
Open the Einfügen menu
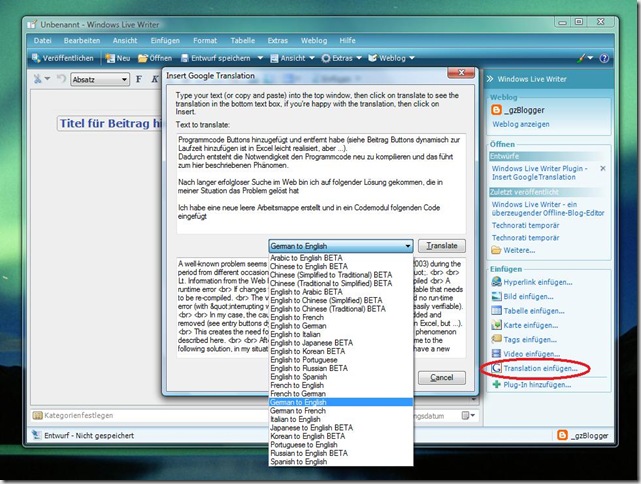(x=165, y=40)
